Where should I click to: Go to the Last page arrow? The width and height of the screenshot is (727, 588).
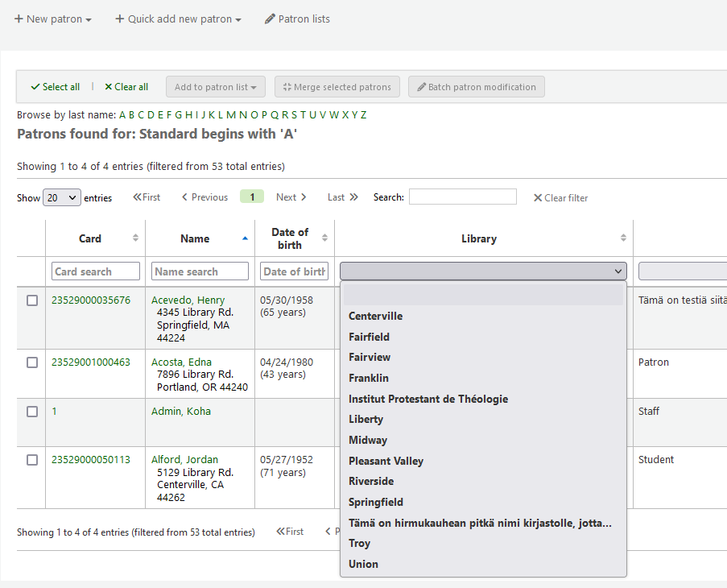[353, 197]
